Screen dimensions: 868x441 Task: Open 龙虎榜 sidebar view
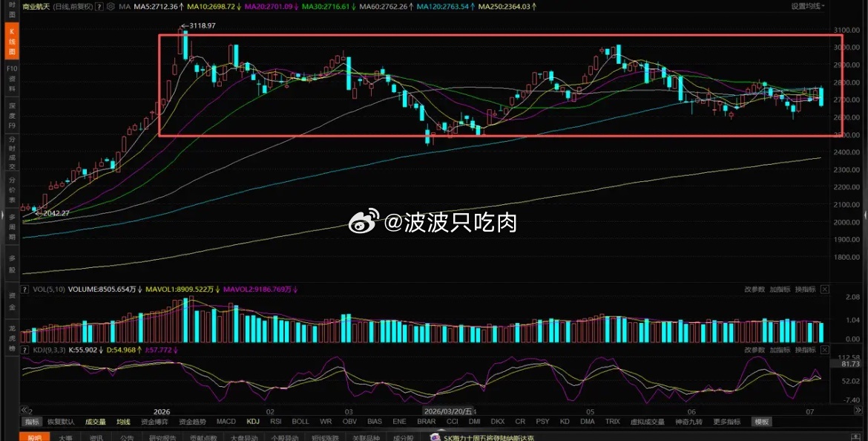coord(10,337)
